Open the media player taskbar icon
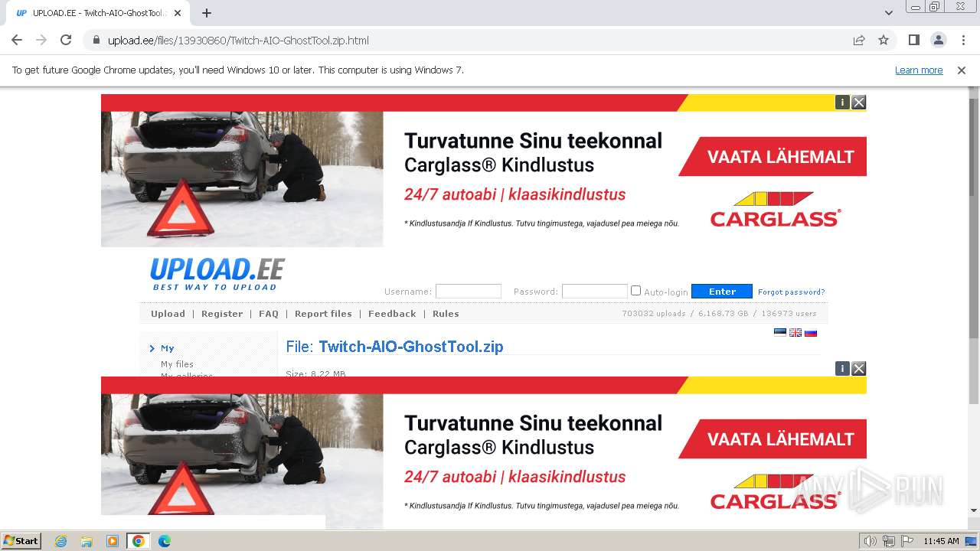This screenshot has width=980, height=551. pos(113,541)
